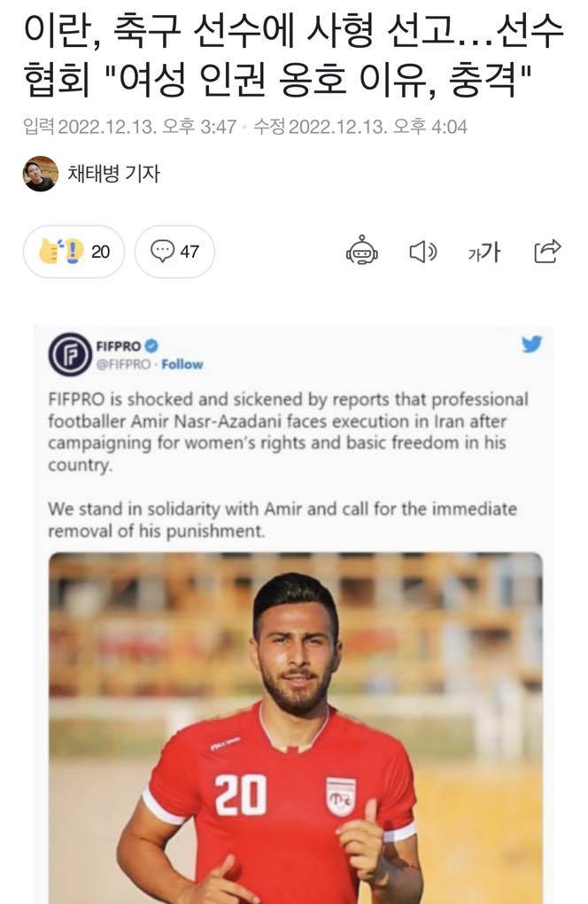Tap the 'We stand in solidarity' paragraph
The width and height of the screenshot is (588, 904).
[282, 519]
